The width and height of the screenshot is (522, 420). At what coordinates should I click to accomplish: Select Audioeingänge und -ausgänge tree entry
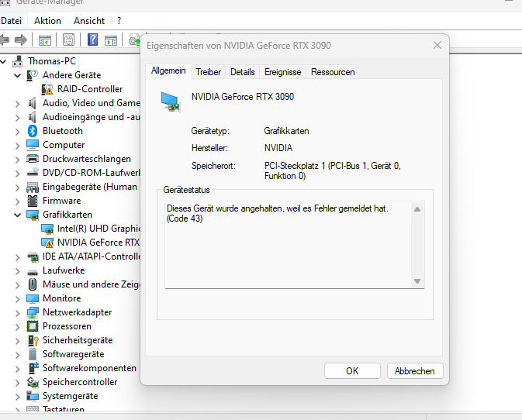92,117
